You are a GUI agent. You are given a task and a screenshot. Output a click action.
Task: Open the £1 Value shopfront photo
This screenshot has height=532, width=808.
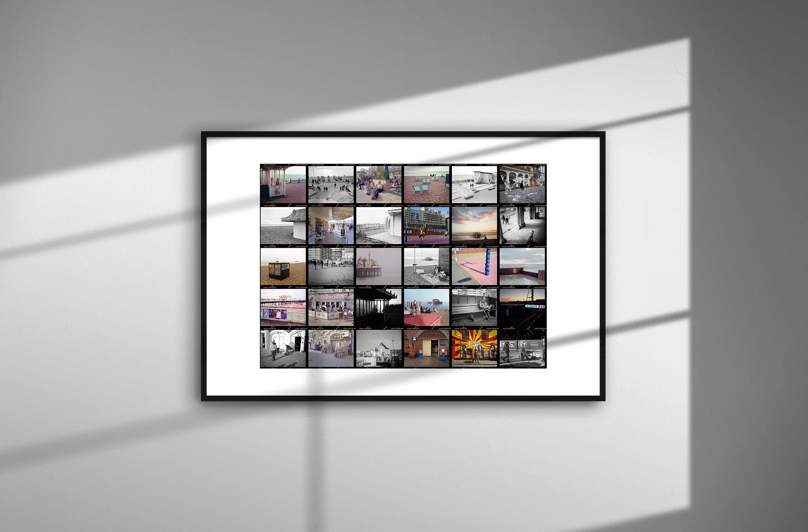pyautogui.click(x=522, y=349)
